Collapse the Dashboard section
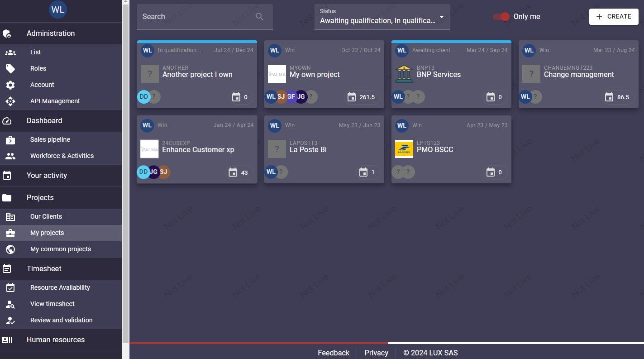This screenshot has height=359, width=644. coord(44,120)
